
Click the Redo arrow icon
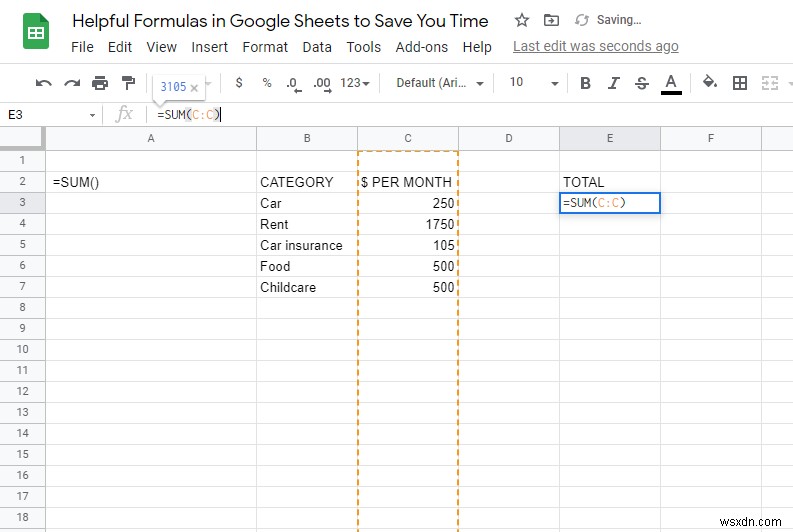click(72, 83)
